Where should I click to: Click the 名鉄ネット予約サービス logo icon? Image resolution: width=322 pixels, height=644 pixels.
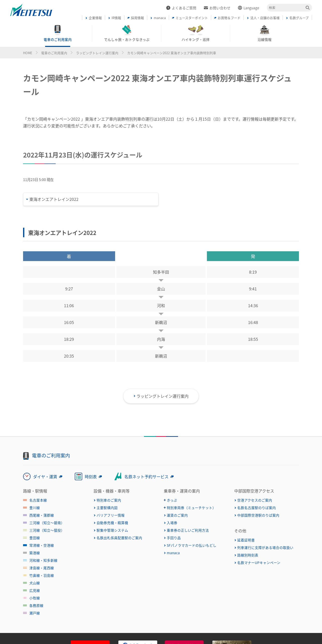118,476
